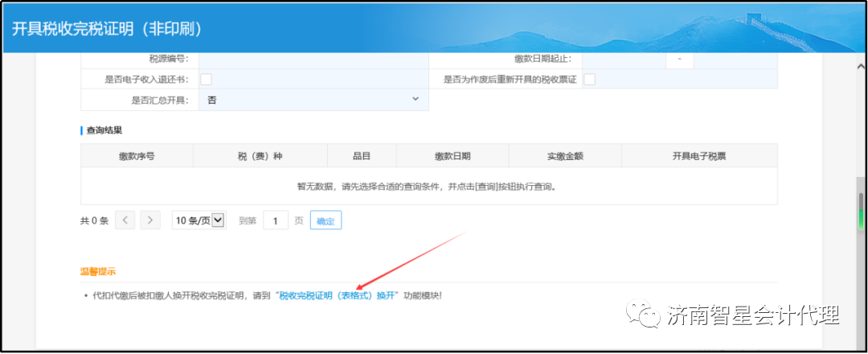Open 税收完税证明（表格式）换开 link
The height and width of the screenshot is (354, 868).
point(337,295)
